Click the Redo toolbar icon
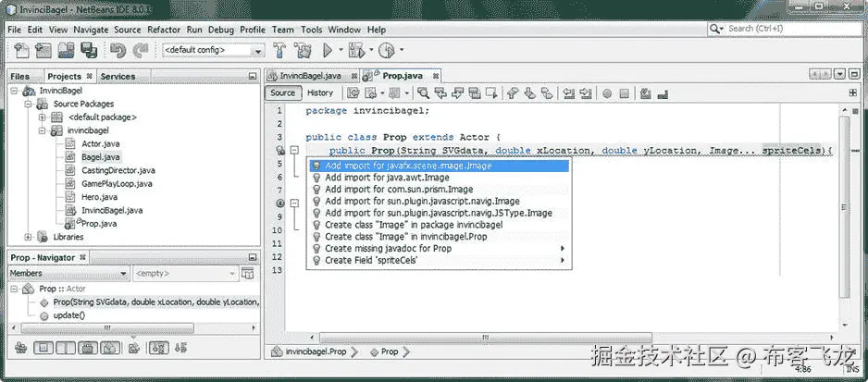This screenshot has height=382, width=868. (141, 50)
